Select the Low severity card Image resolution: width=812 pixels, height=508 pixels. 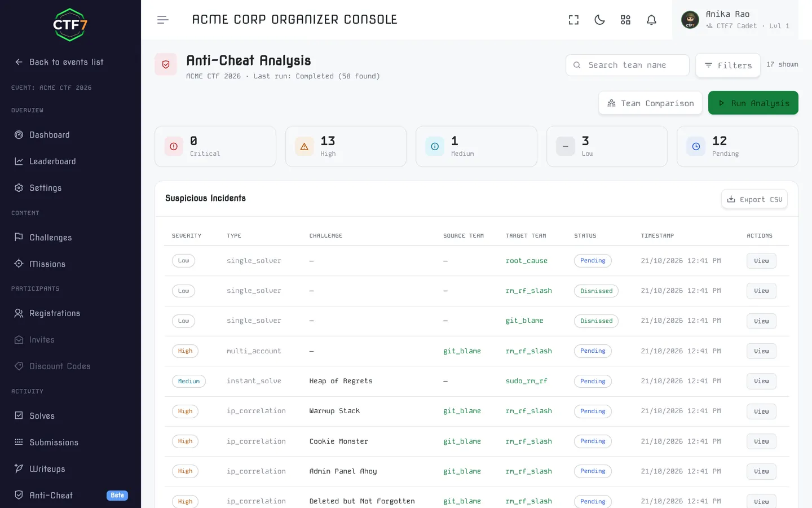coord(607,146)
